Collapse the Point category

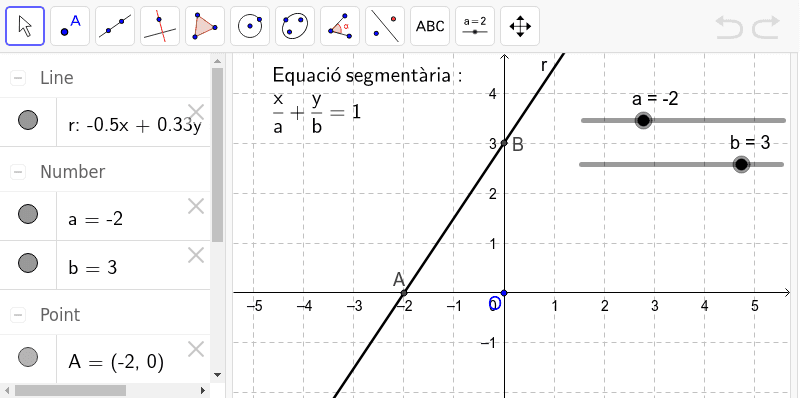[x=18, y=315]
